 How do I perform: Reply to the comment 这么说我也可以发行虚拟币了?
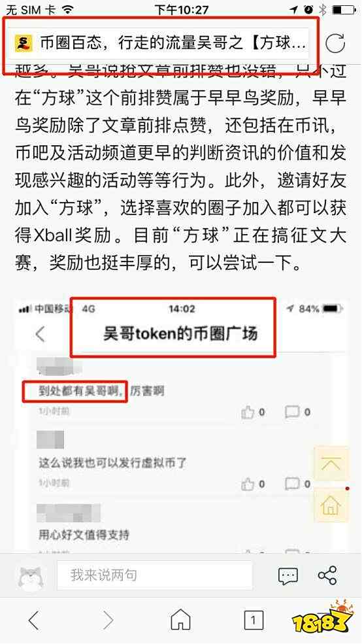(x=298, y=484)
